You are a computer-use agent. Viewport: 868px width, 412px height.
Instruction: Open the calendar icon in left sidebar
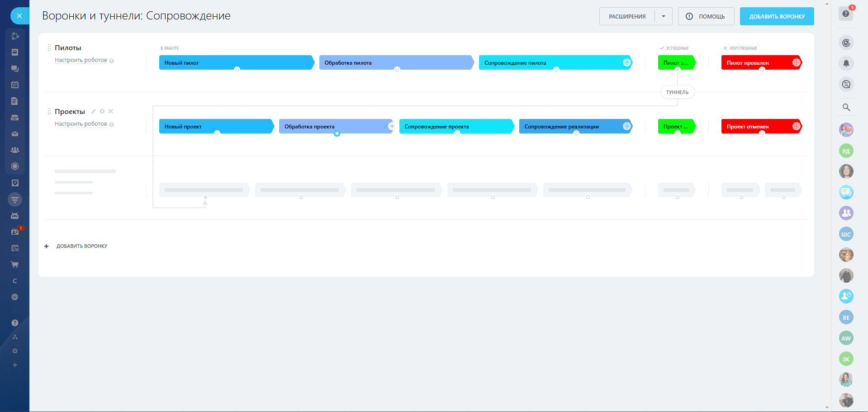[14, 85]
